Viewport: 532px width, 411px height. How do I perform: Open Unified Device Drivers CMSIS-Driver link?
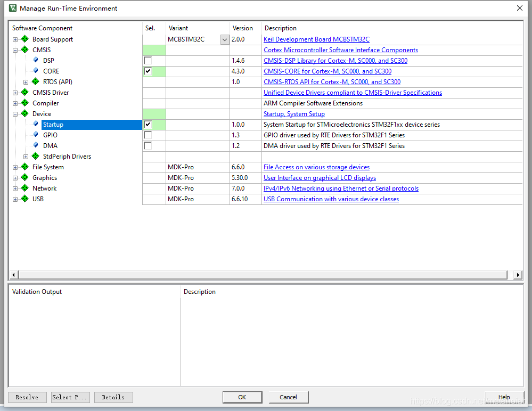353,93
